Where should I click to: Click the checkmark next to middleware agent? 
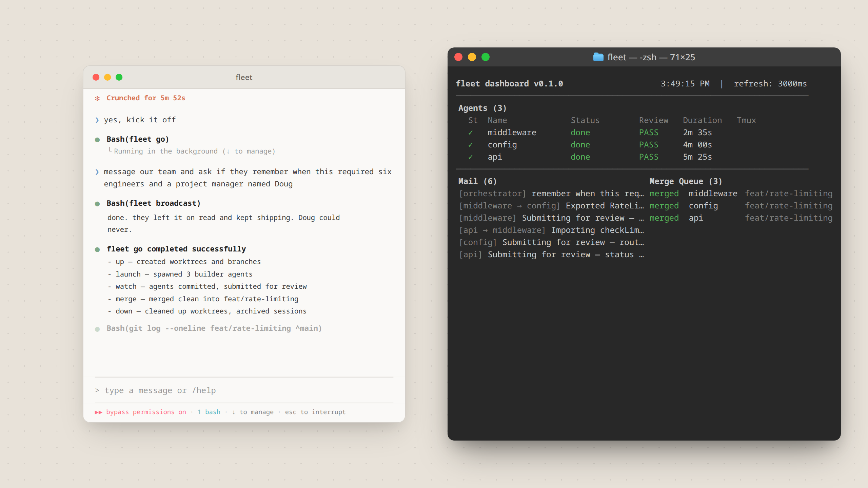pos(470,133)
